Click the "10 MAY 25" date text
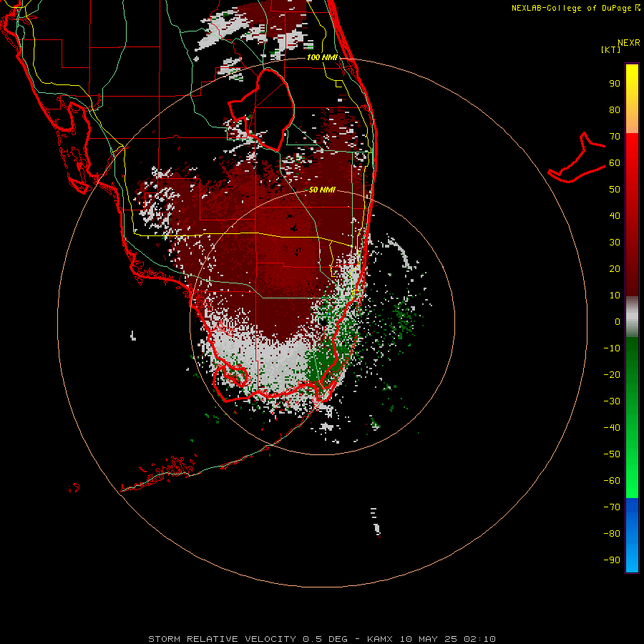 pos(429,639)
